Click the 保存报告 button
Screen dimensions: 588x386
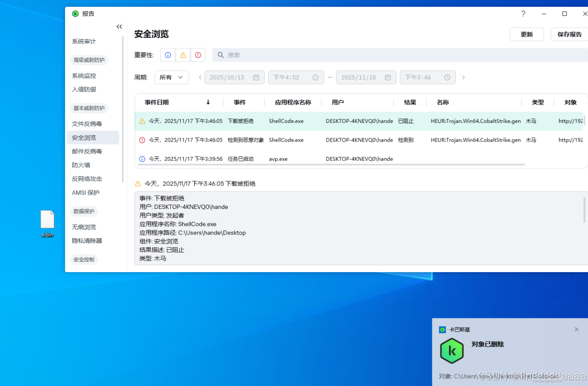point(569,34)
